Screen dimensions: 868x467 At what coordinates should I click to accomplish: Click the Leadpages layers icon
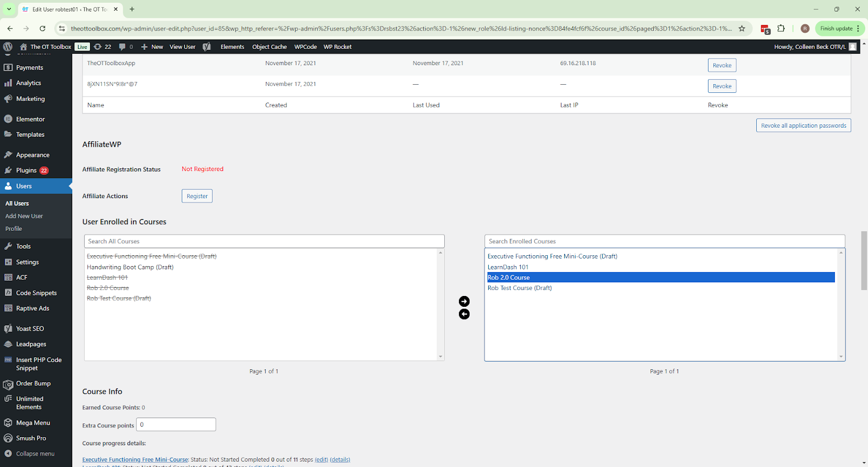click(x=8, y=344)
